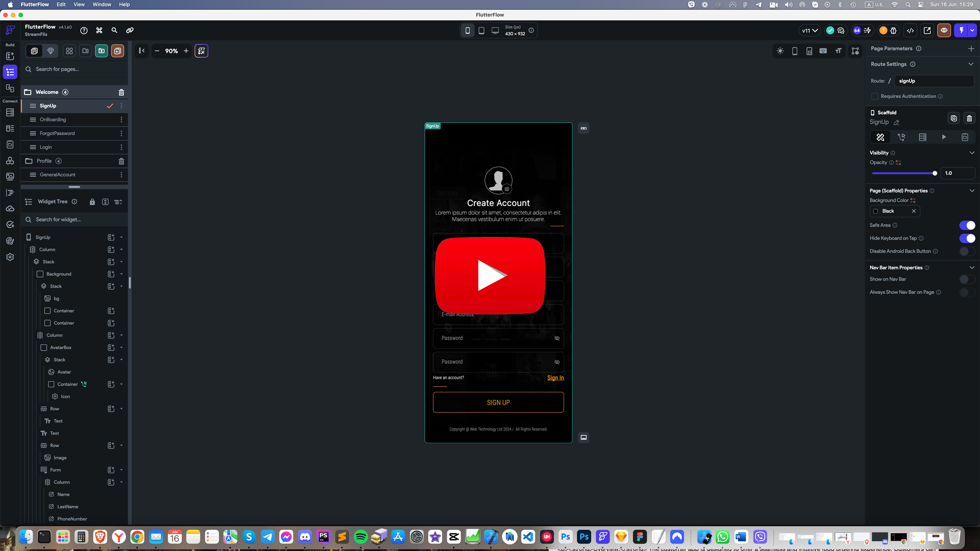
Task: Add Page Parameter plus icon
Action: 971,48
